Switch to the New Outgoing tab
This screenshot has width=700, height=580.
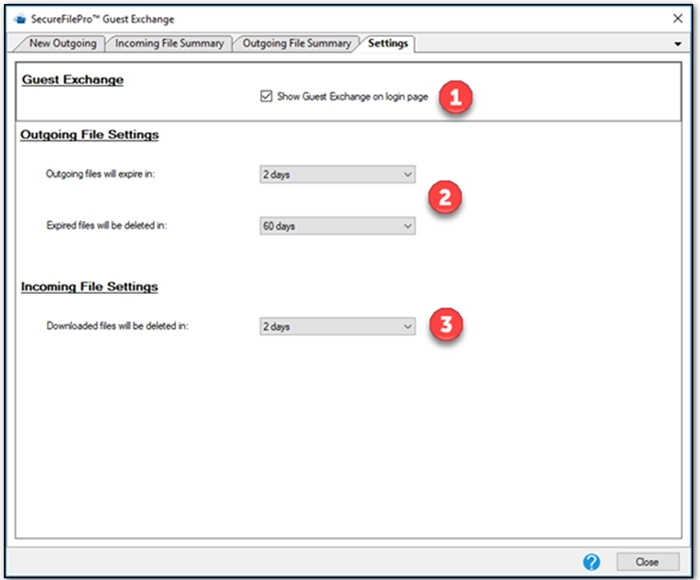click(62, 43)
